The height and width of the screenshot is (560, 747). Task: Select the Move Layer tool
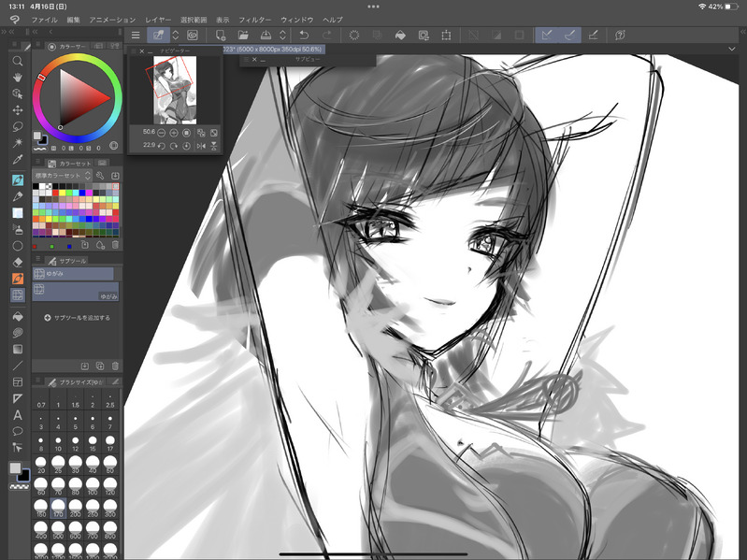(18, 110)
